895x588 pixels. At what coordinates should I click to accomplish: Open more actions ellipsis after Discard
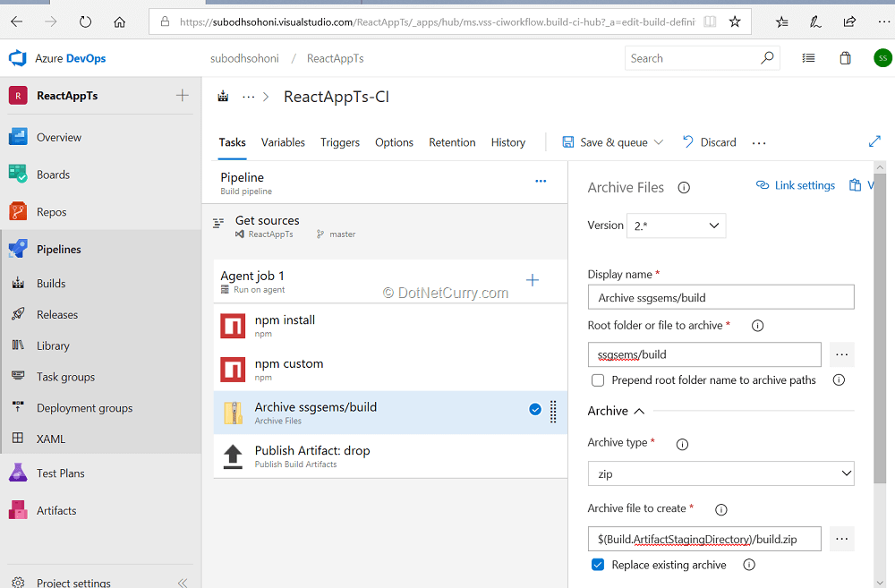pyautogui.click(x=759, y=142)
